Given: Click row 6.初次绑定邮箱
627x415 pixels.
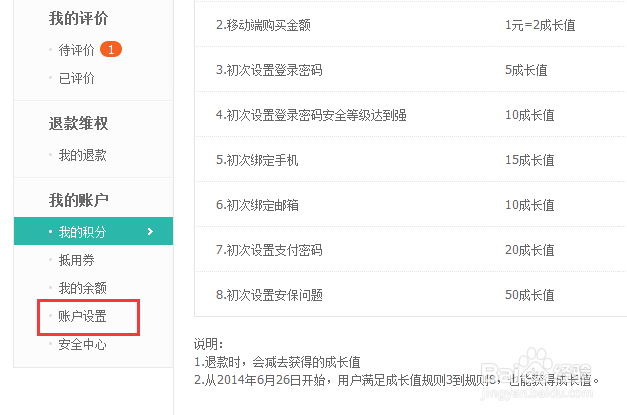Looking at the screenshot, I should coord(256,205).
